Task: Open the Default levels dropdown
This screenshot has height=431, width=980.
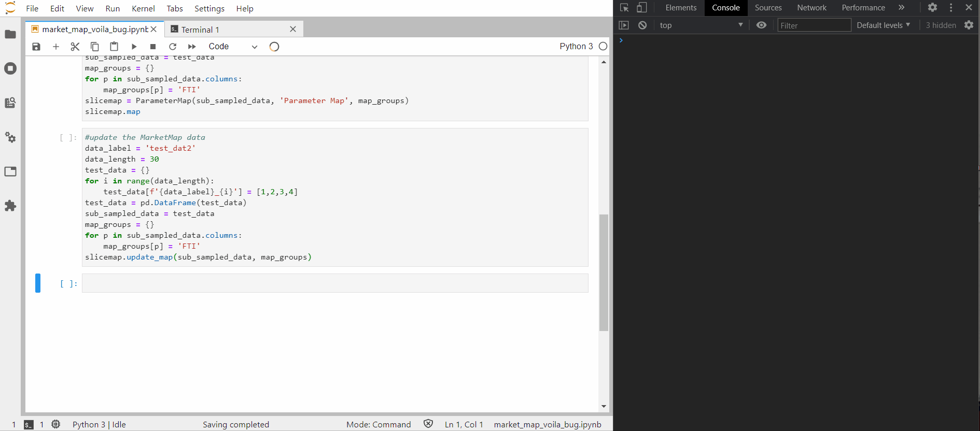Action: [x=884, y=25]
